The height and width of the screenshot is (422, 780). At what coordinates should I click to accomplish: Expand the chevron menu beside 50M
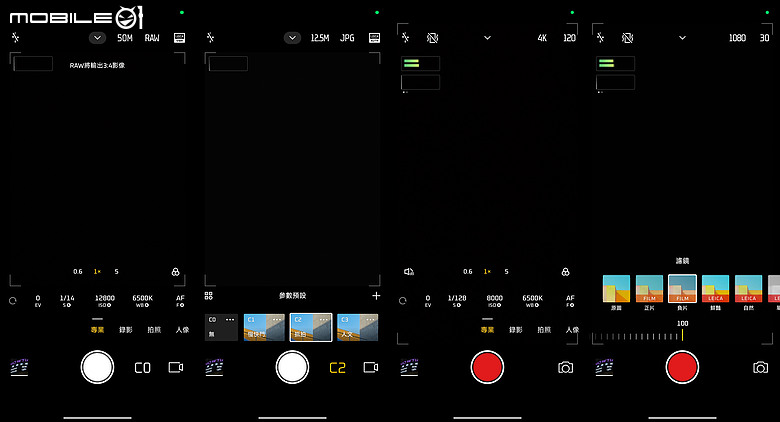point(98,38)
